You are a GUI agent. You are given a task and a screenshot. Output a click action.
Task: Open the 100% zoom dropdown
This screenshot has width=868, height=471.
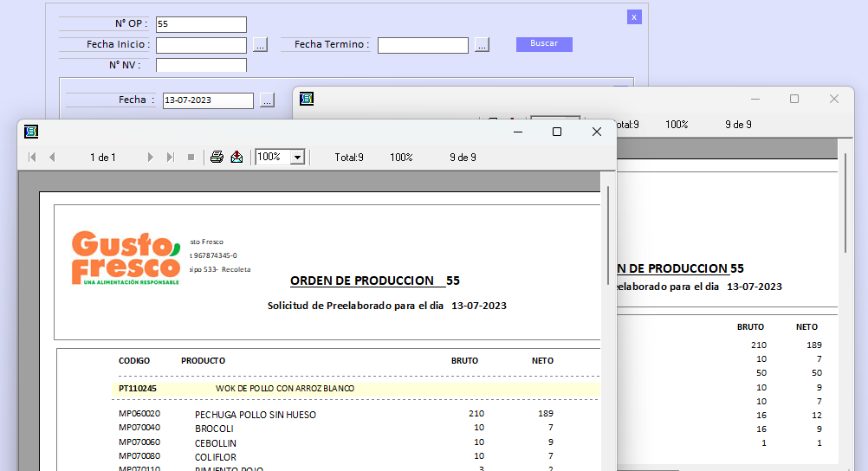(x=298, y=157)
